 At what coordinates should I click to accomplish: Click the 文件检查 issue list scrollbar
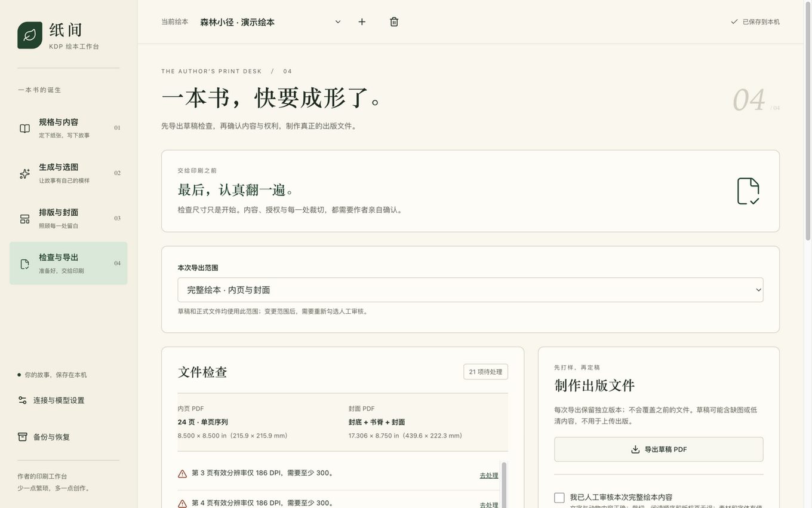(x=504, y=484)
